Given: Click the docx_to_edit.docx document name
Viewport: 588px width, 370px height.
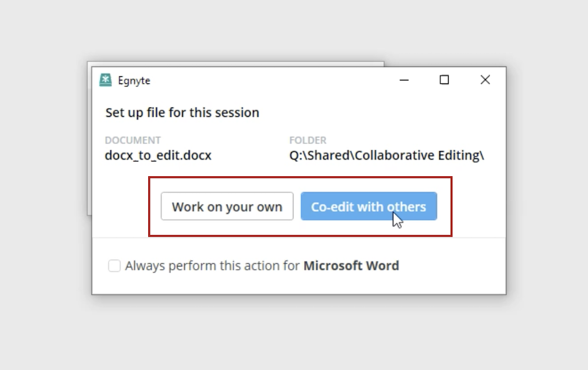Looking at the screenshot, I should (158, 155).
